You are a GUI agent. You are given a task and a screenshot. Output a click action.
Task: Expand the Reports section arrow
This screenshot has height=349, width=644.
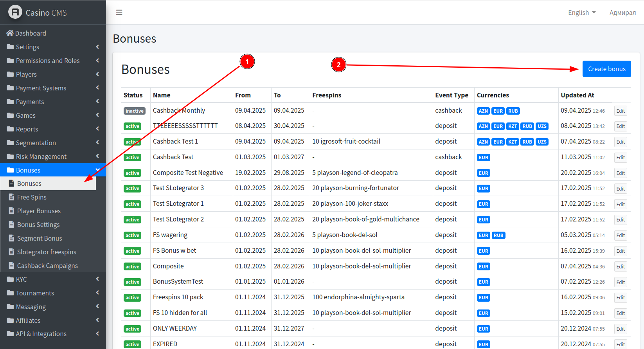click(x=97, y=129)
